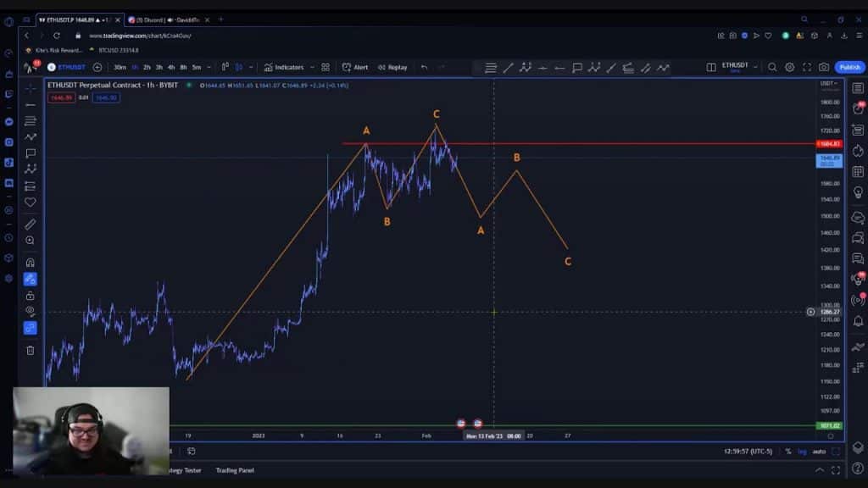Open the Trading Panel tab
The width and height of the screenshot is (868, 488).
235,470
